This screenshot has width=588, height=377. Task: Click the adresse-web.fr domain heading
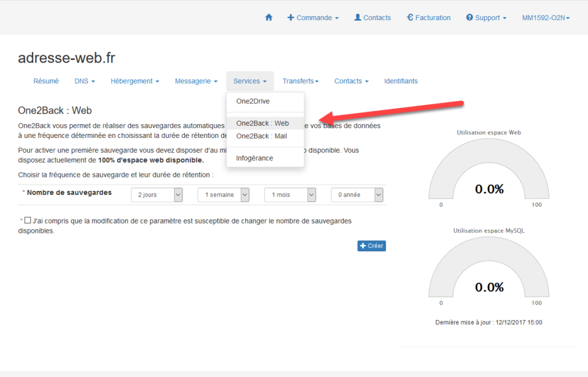(67, 58)
